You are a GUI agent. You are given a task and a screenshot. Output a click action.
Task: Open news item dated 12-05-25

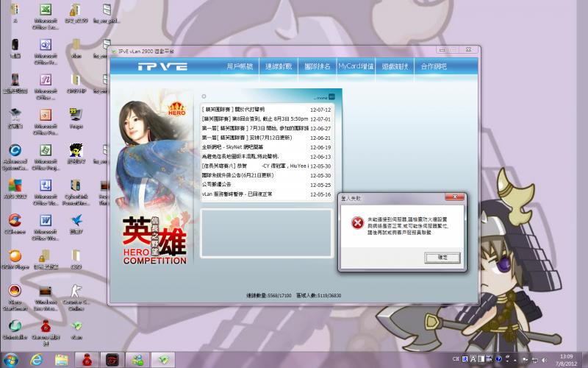267,185
